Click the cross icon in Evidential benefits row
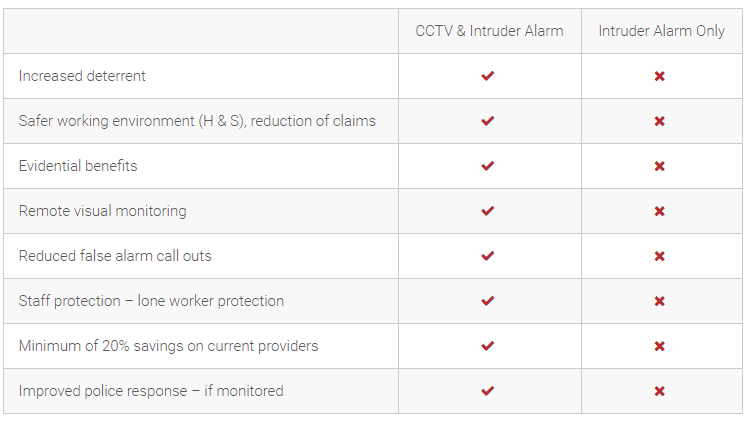 660,166
